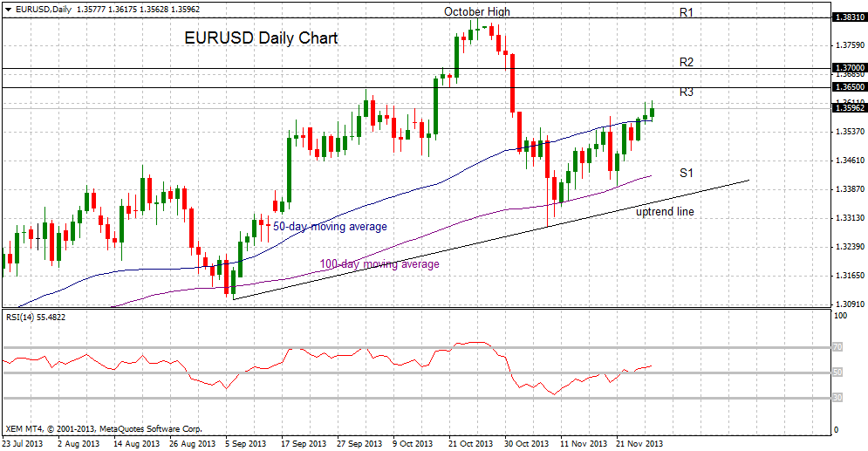
Task: Click the "21 Nov 2013" date label
Action: coord(639,444)
